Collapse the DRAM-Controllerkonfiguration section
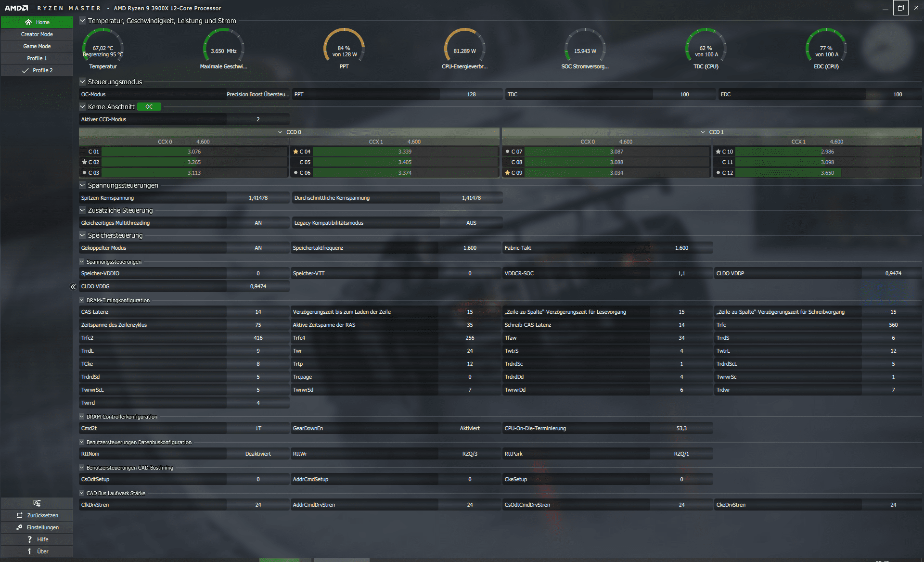 click(x=82, y=417)
